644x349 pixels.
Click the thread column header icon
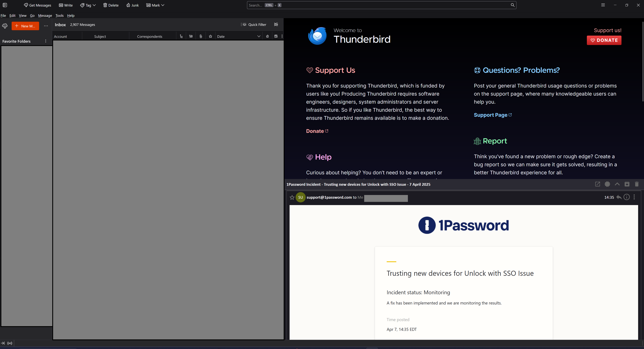click(x=181, y=36)
